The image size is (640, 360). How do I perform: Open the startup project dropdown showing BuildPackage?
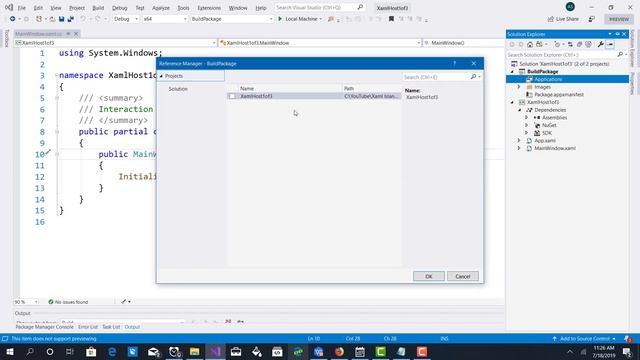click(231, 19)
